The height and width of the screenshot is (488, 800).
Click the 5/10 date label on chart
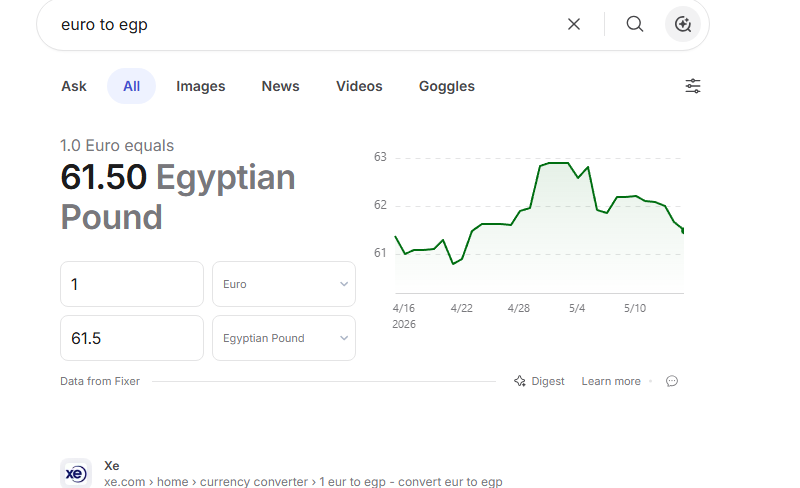tap(635, 308)
